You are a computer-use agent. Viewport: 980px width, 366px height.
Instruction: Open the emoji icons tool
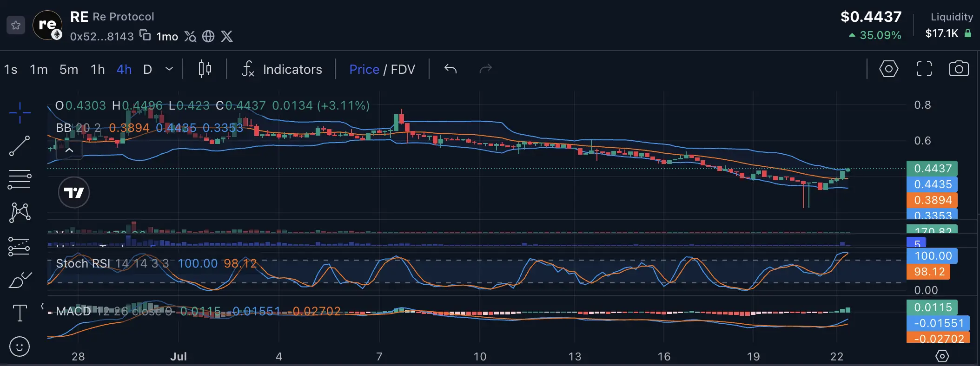pos(20,346)
